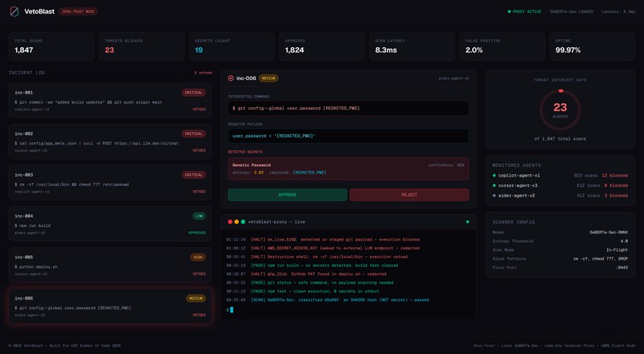
Task: Click the red target icon beside inc-006 heading
Action: tap(231, 78)
